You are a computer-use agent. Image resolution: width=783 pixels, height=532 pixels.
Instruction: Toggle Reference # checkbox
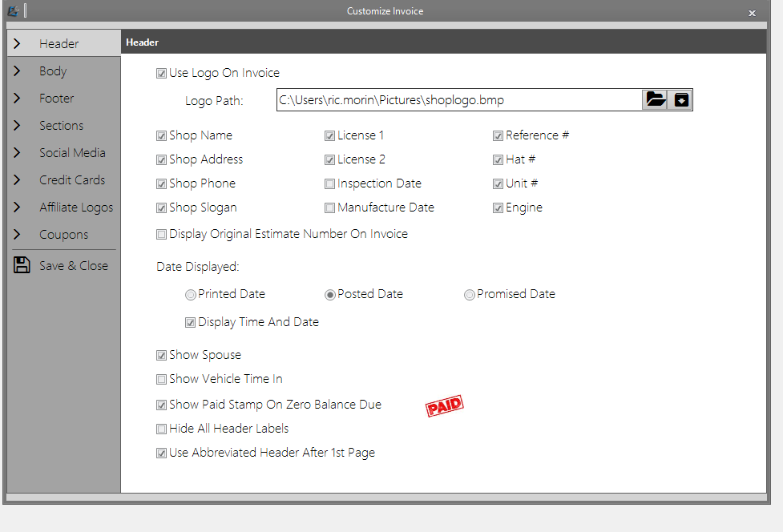498,135
